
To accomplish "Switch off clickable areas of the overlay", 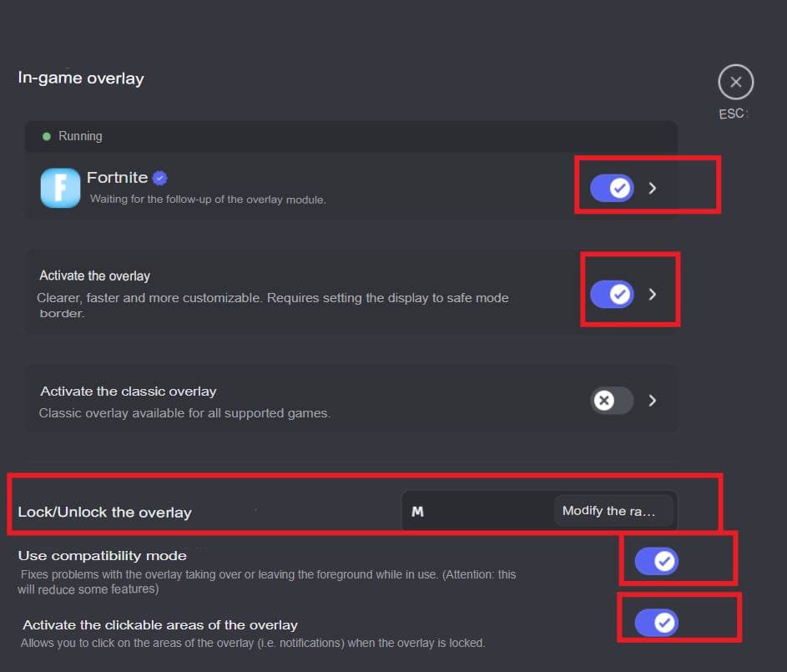I will tap(656, 622).
